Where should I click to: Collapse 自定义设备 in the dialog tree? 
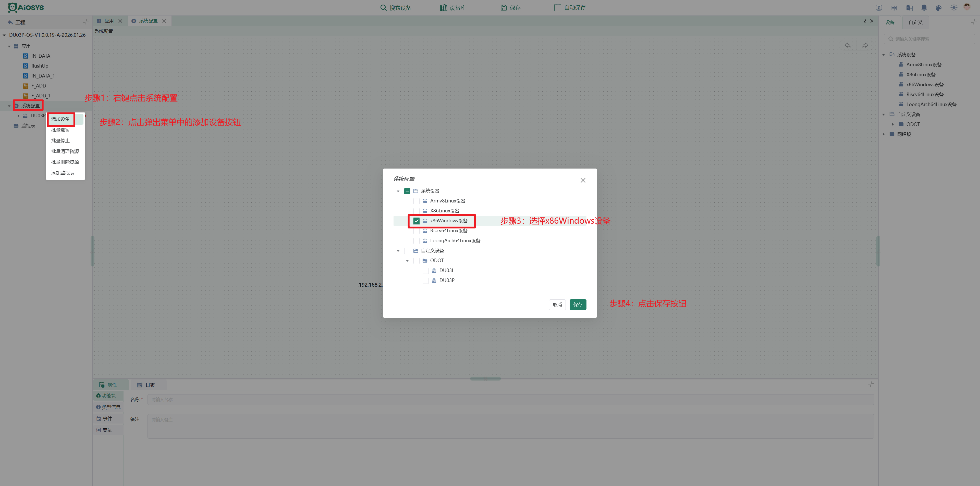(398, 251)
